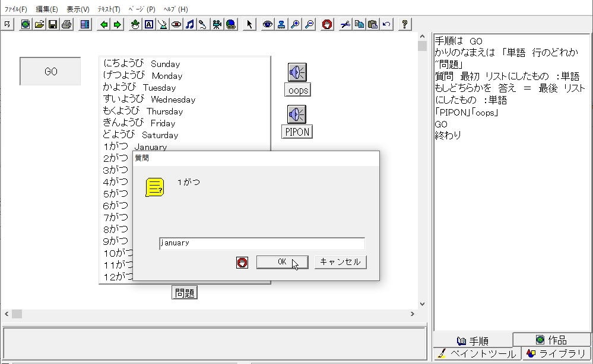Click the right arrow of horizontal scrollbar
The width and height of the screenshot is (593, 364).
click(x=412, y=314)
